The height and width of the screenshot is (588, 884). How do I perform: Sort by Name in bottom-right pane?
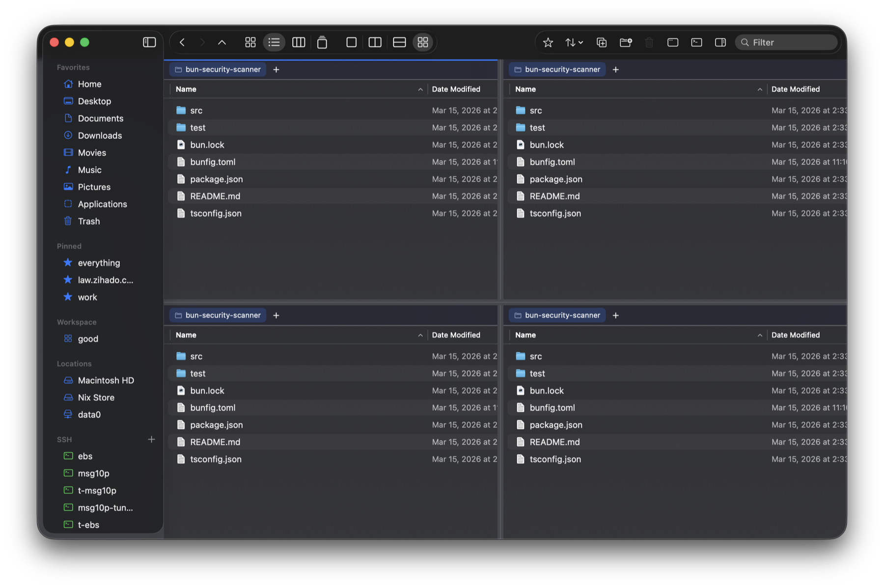click(x=638, y=335)
